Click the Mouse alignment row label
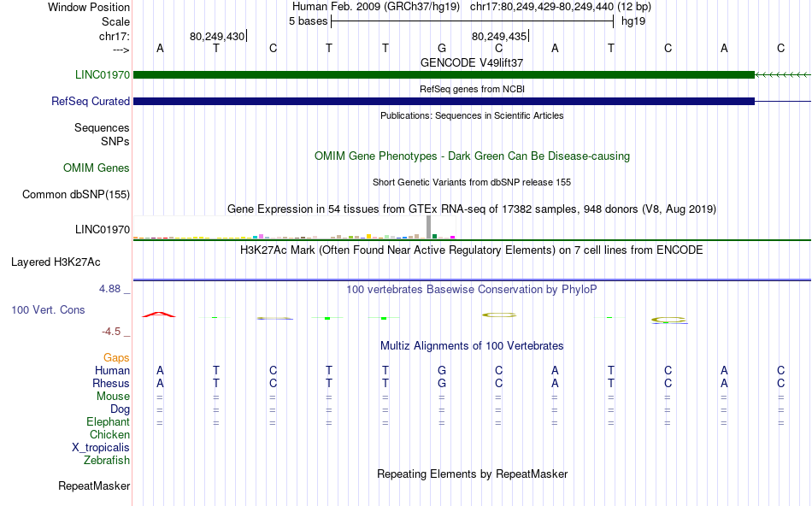 pyautogui.click(x=114, y=397)
